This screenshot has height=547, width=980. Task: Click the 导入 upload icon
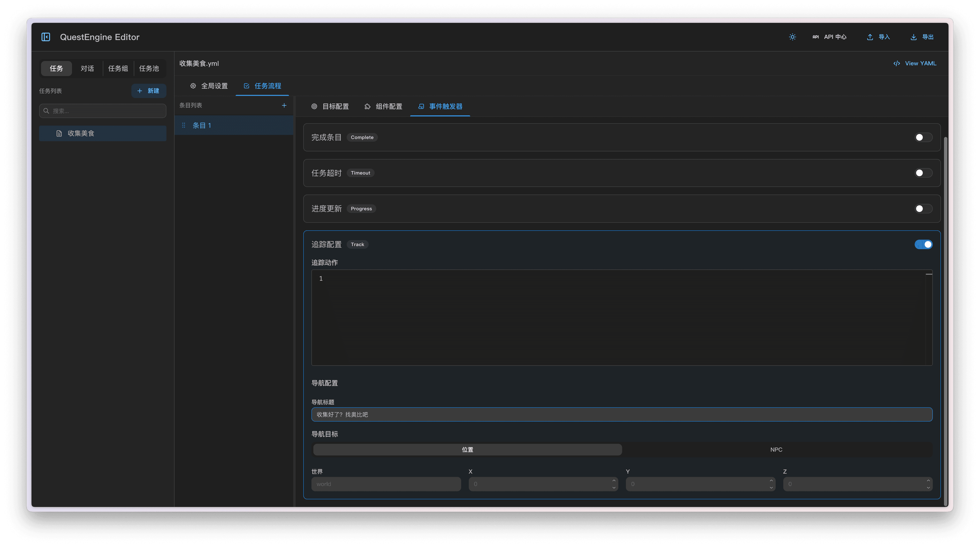point(870,37)
